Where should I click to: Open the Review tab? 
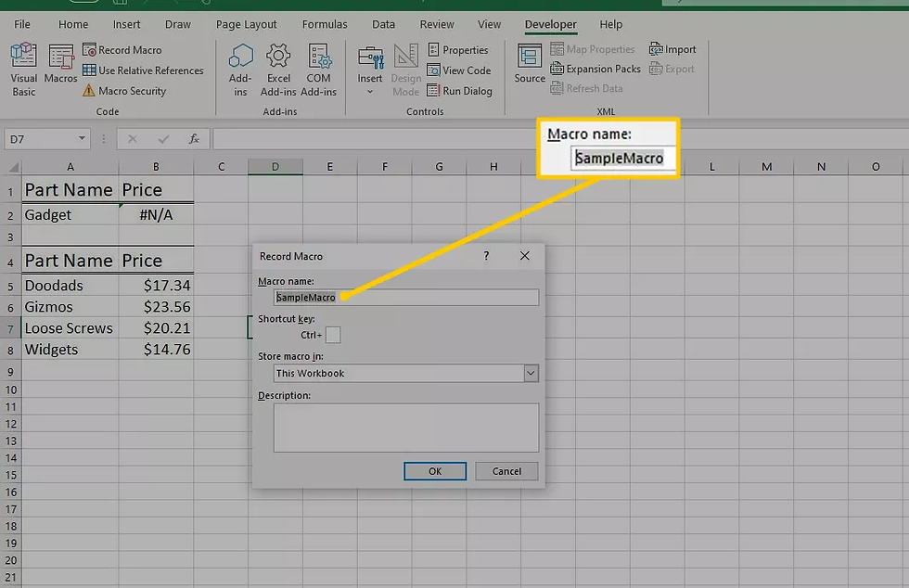437,24
